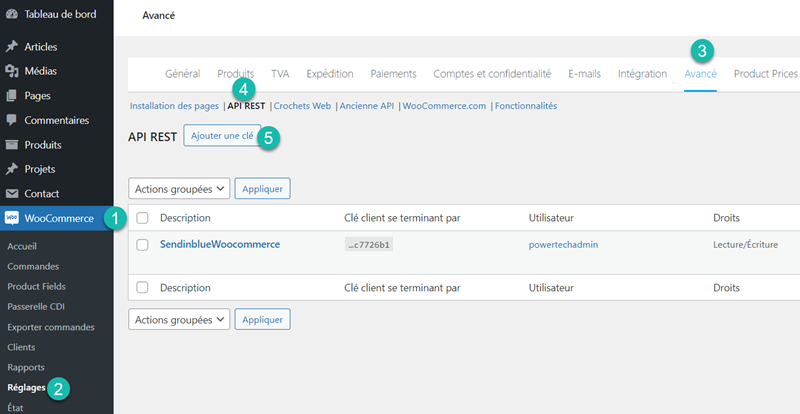Click the WooCommerce logo icon in sidebar

click(12, 218)
